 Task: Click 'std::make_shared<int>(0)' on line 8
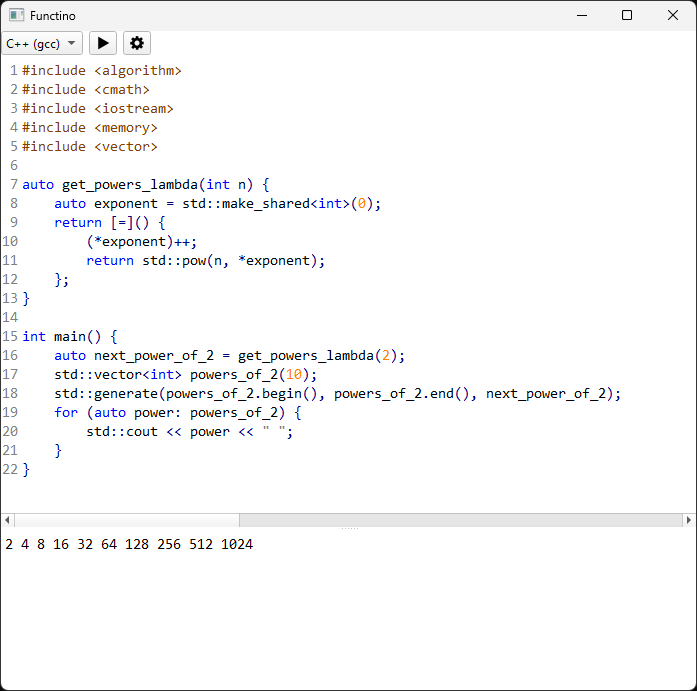[x=277, y=204]
